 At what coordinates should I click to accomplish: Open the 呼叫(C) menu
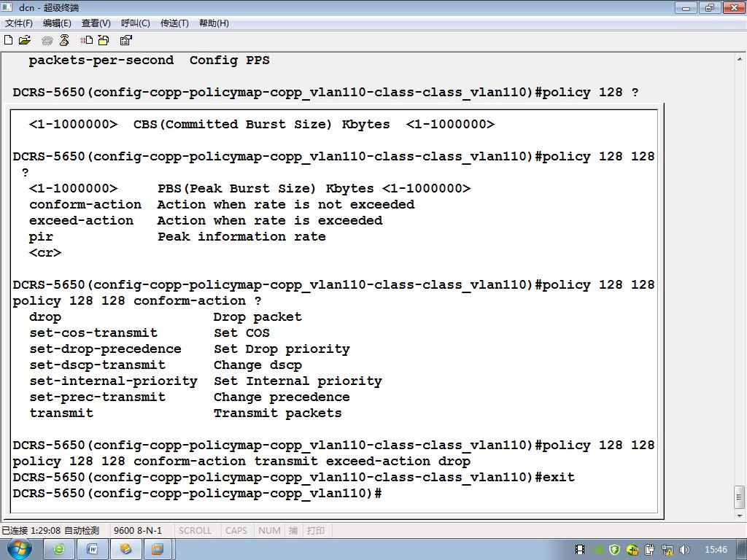[135, 23]
